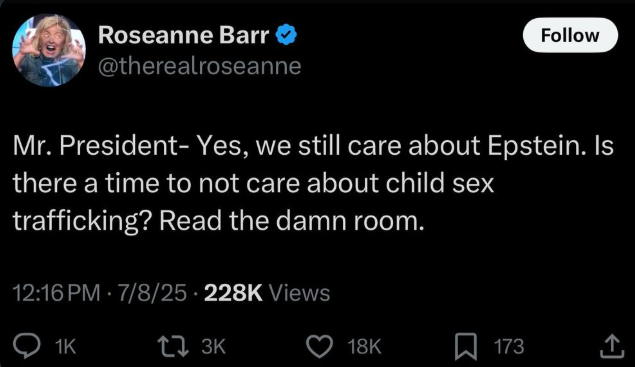Click the blue verified checkmark badge

pyautogui.click(x=286, y=35)
